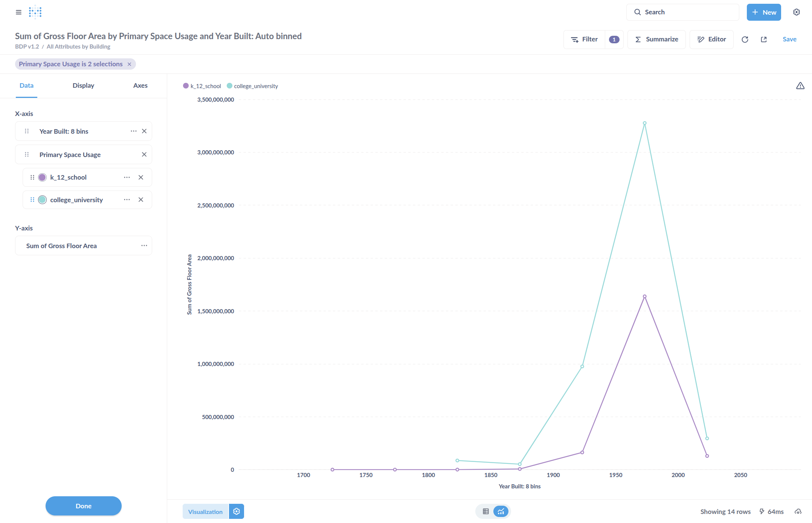Switch to chart view toggle
Viewport: 812px width, 523px height.
click(x=501, y=511)
